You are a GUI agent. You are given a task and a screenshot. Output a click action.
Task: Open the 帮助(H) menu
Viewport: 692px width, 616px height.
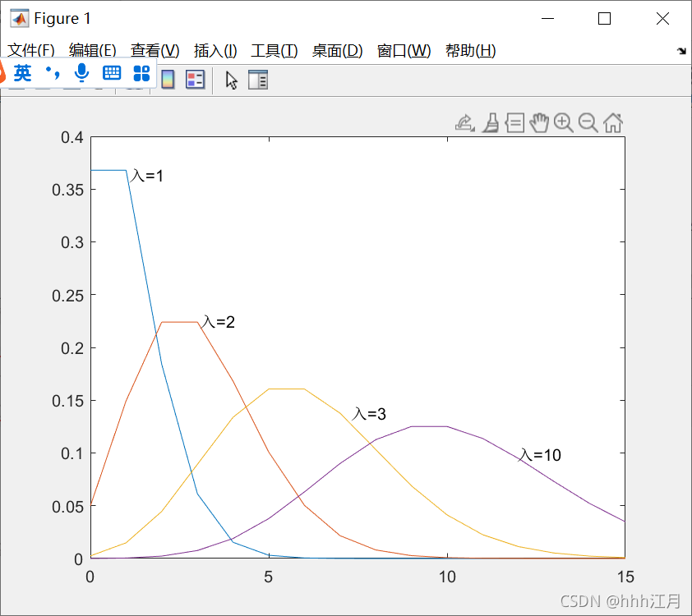[x=470, y=51]
